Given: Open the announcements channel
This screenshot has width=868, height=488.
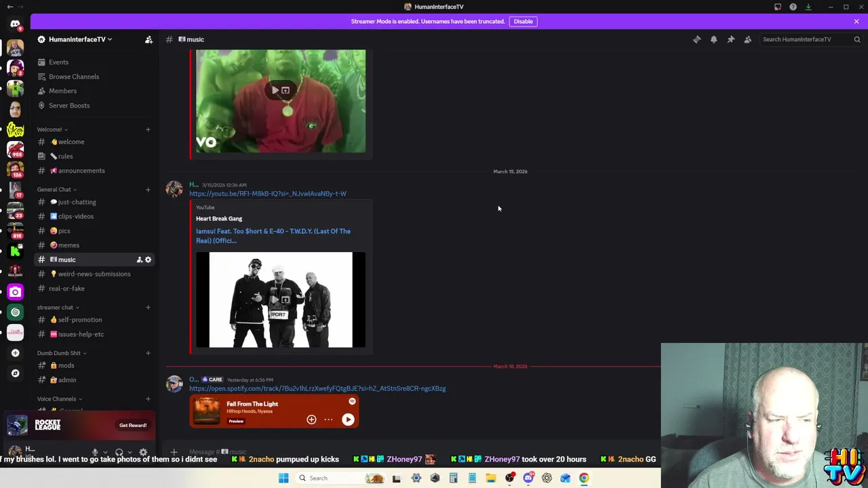Looking at the screenshot, I should 95,171.
